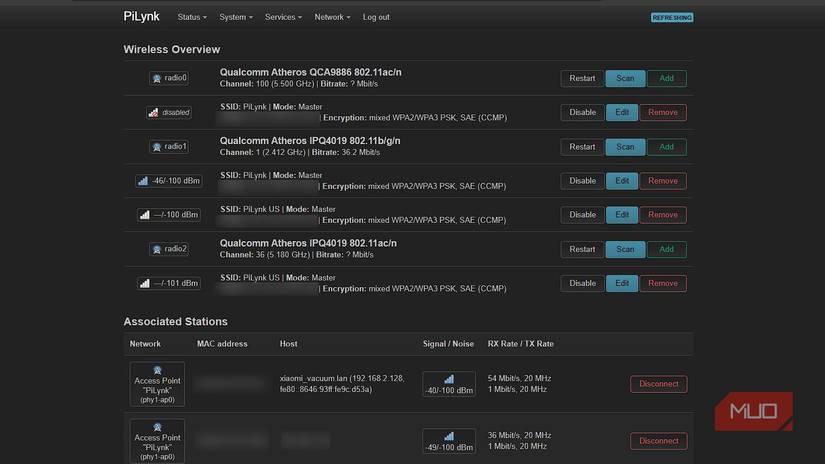This screenshot has height=464, width=825.
Task: Click the Wireless Overview heading
Action: tap(172, 49)
